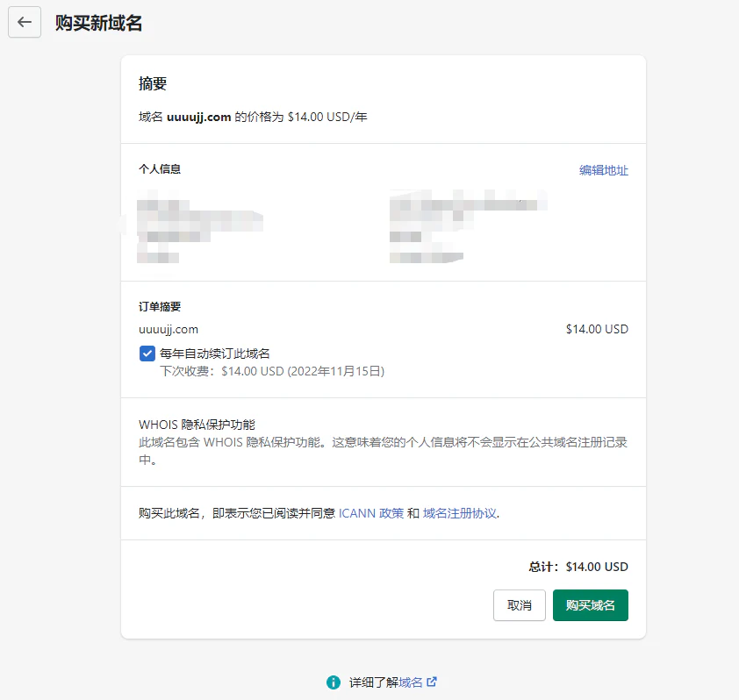Open 编辑地址 to edit the address
The image size is (739, 700).
pos(604,170)
